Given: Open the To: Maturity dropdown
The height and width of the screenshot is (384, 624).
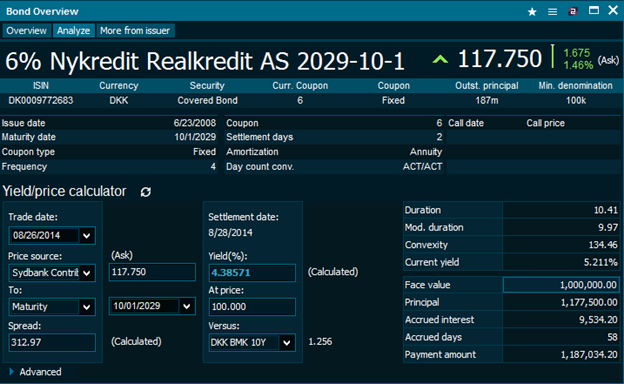Looking at the screenshot, I should click(86, 307).
